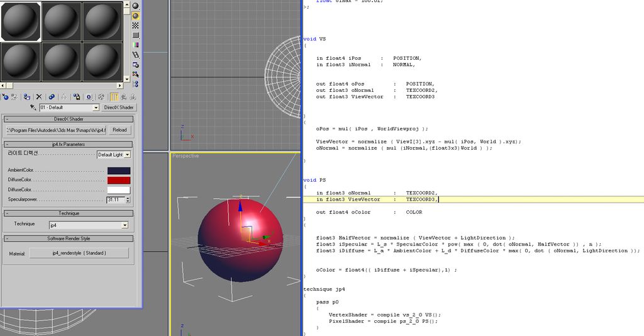Click the jp4.fx file path button
This screenshot has height=336, width=644.
coord(56,130)
